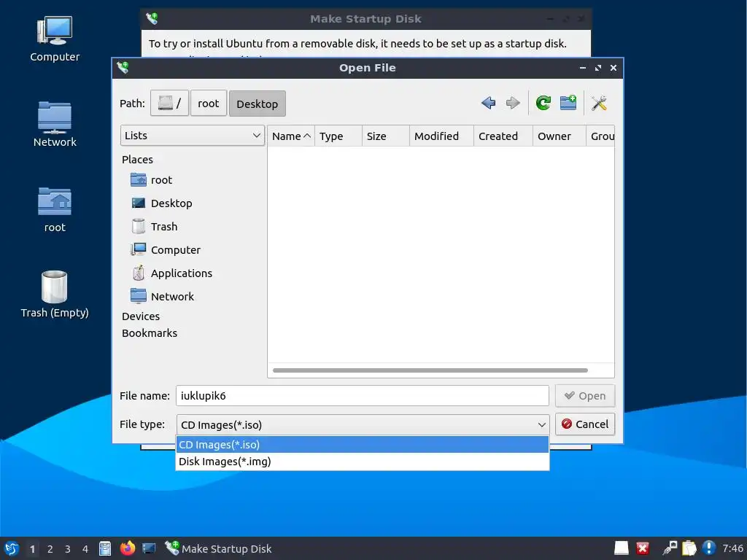Open the Computer desktop icon

[55, 39]
